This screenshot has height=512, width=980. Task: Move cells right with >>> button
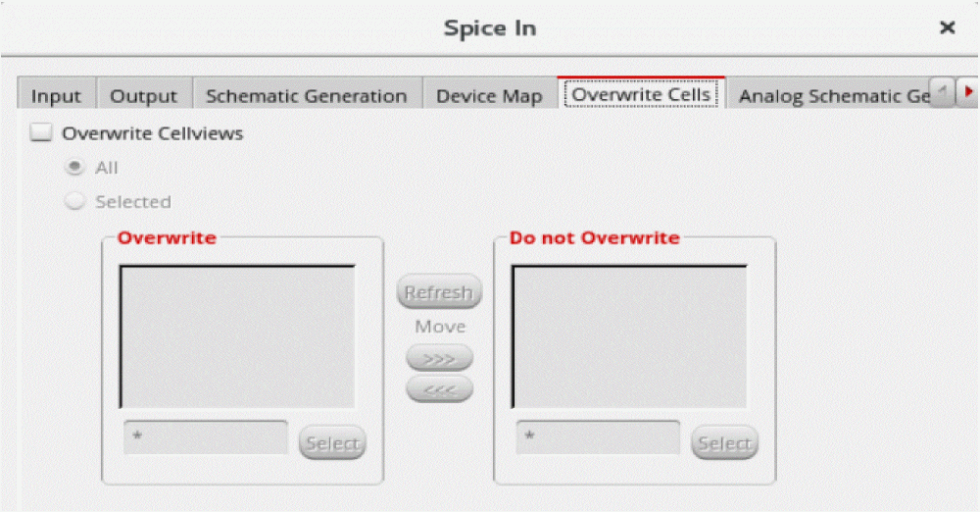click(439, 359)
